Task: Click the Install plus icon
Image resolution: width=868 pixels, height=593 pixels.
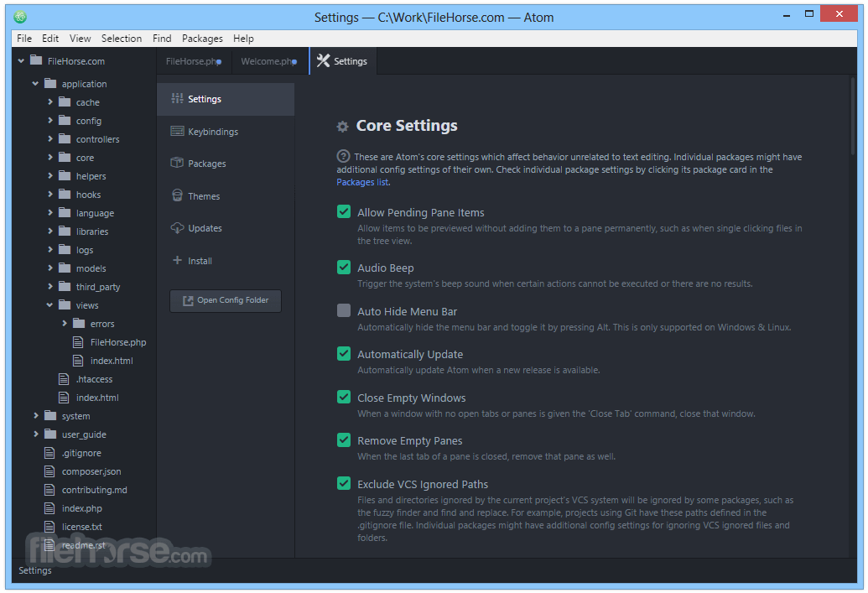Action: click(177, 260)
